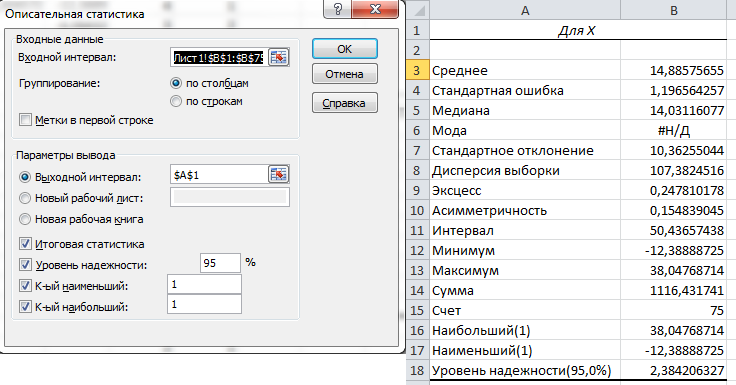This screenshot has height=385, width=736.
Task: Click cell labeled Минимум
Action: [x=525, y=250]
